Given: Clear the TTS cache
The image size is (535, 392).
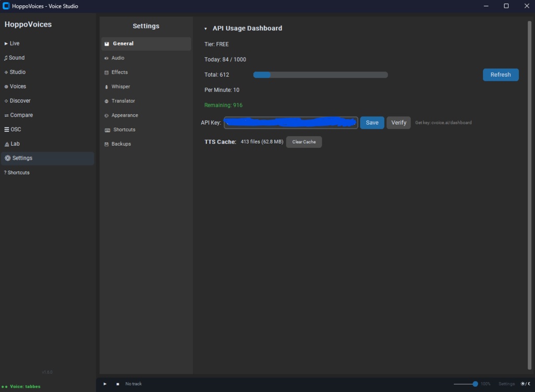Looking at the screenshot, I should [304, 142].
